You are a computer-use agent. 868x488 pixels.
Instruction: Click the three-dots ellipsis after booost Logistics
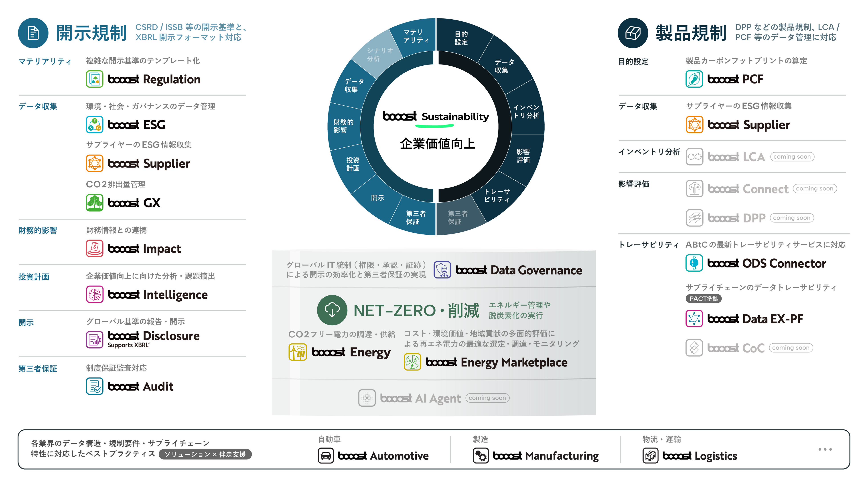click(x=825, y=449)
